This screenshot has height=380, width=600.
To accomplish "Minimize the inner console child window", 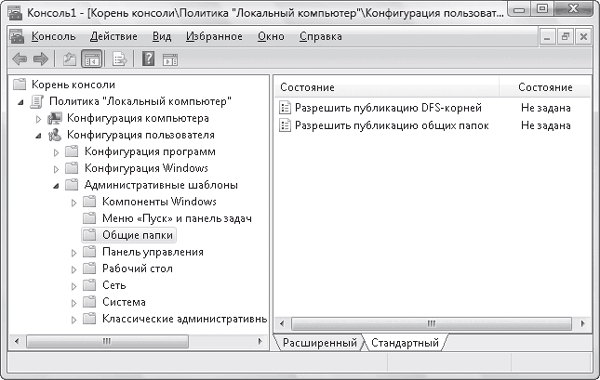I will pos(547,37).
